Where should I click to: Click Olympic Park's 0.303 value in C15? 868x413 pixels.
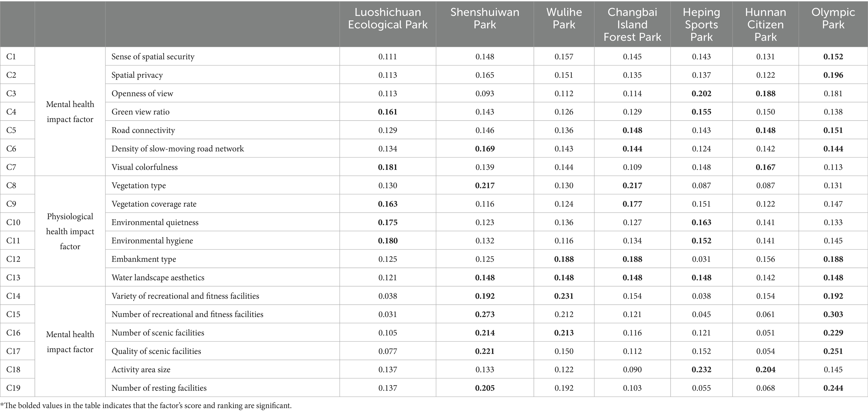click(x=833, y=314)
